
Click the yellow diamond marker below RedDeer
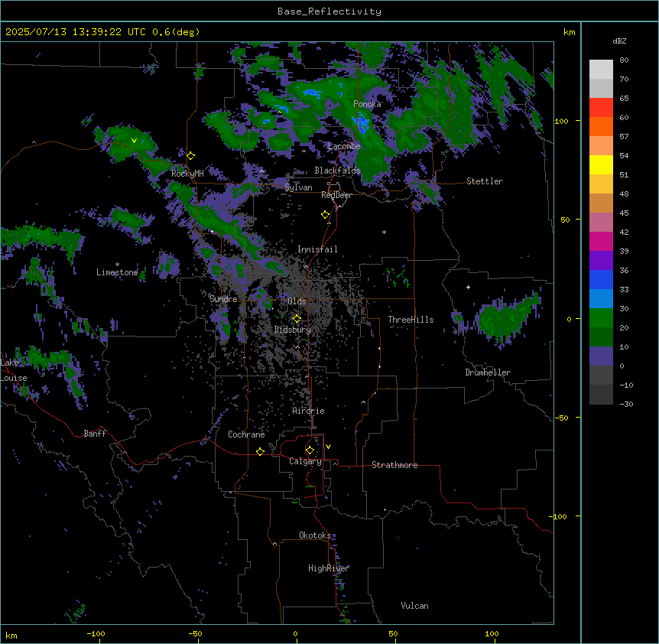[326, 215]
